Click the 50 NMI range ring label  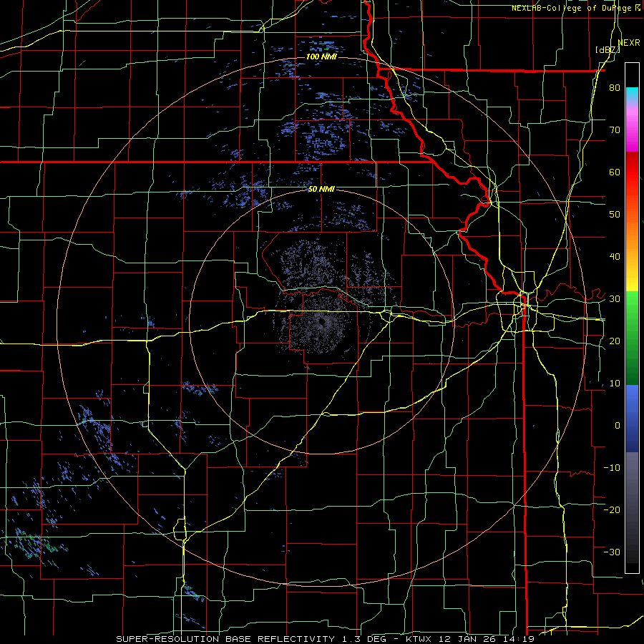[x=321, y=189]
